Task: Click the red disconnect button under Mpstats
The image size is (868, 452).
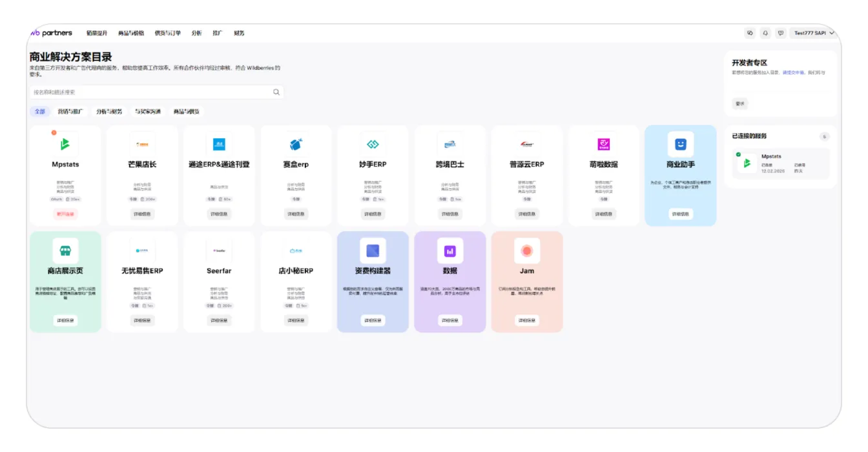Action: (x=65, y=214)
